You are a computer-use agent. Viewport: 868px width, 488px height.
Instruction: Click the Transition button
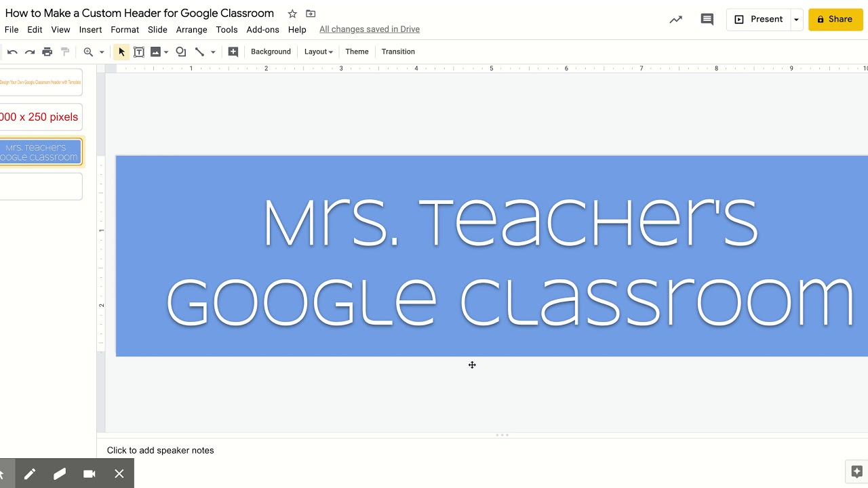pyautogui.click(x=398, y=52)
